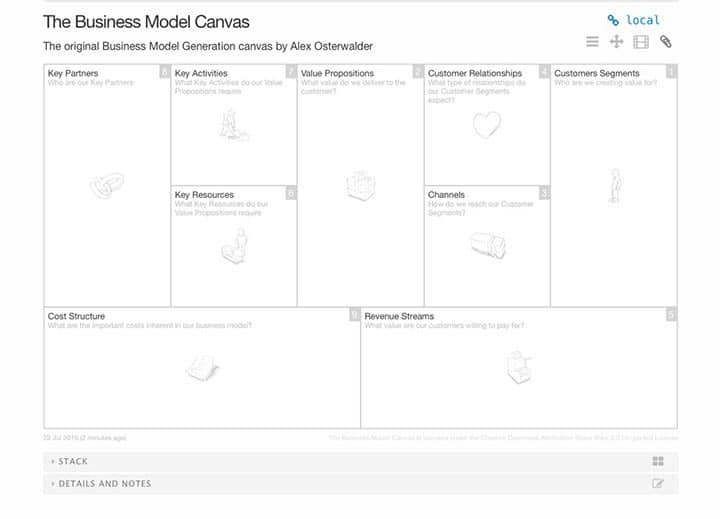The image size is (720, 519).
Task: Select the Key Activities canvas block
Action: tap(234, 140)
